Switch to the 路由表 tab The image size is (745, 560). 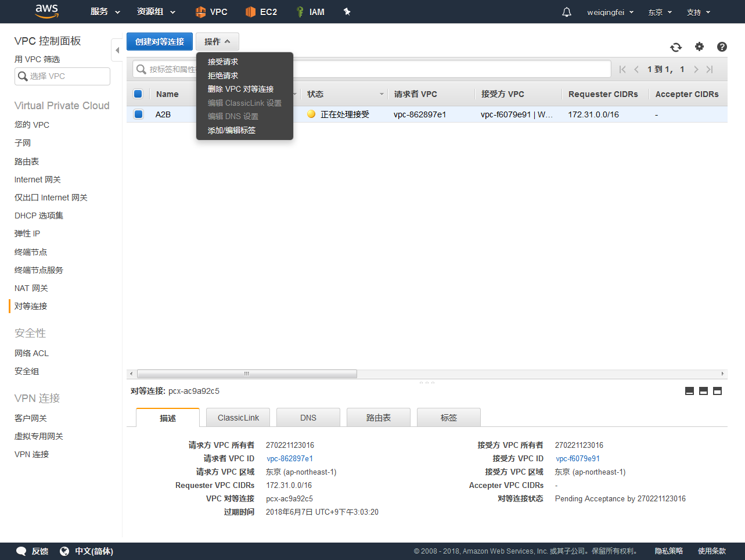click(x=378, y=418)
